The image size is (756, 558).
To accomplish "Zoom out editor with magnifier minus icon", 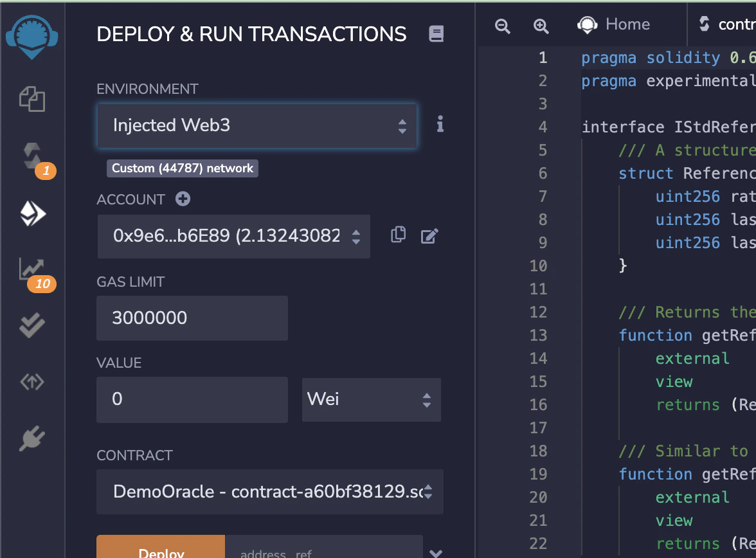I will (x=503, y=26).
